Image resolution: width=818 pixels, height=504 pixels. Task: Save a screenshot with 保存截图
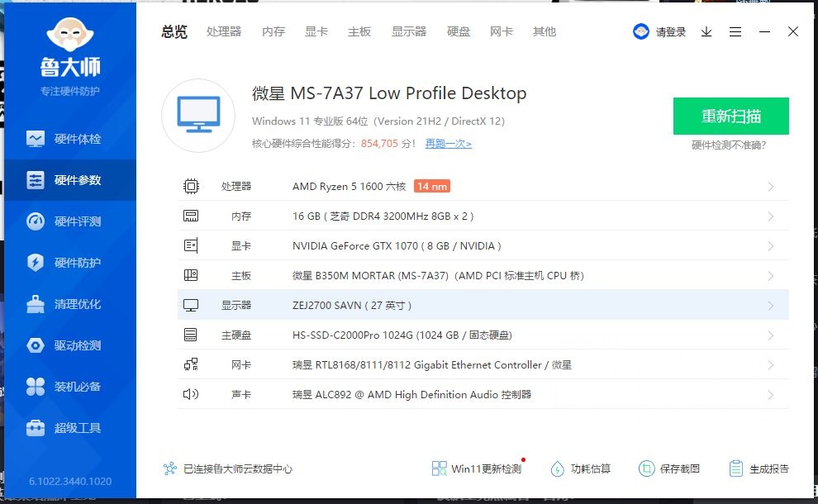669,468
